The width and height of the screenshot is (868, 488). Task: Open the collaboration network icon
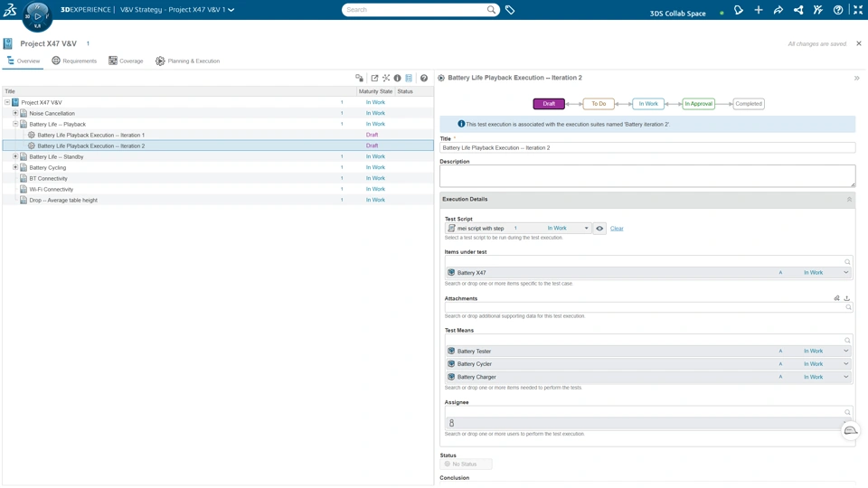[x=798, y=10]
